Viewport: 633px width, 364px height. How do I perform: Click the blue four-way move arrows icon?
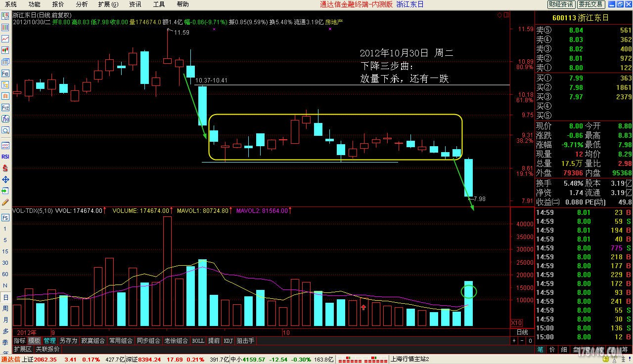point(5,179)
